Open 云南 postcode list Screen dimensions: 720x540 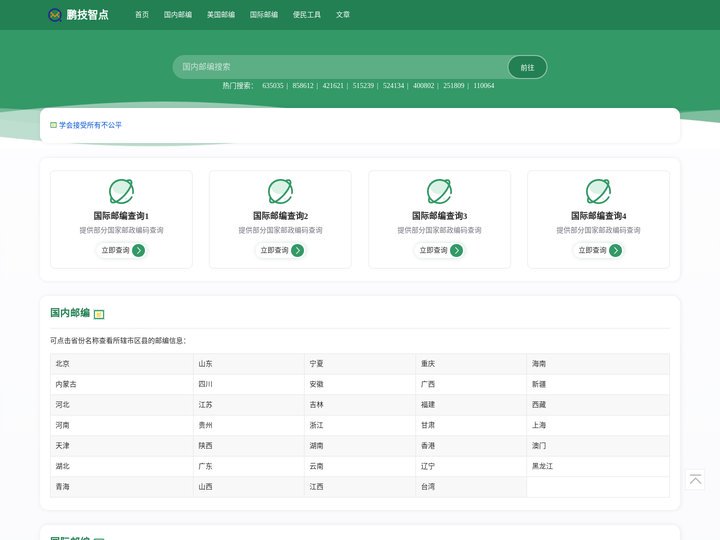[x=316, y=466]
